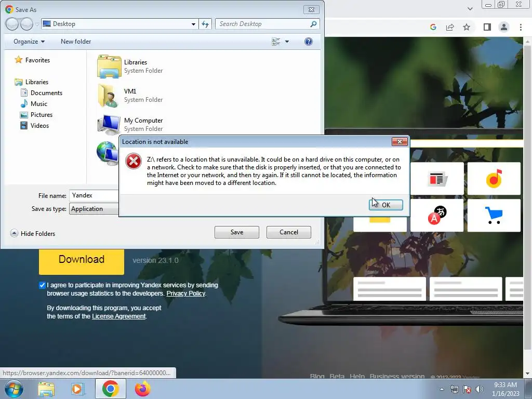Click the shopping cart tile on the laptop image

point(494,215)
